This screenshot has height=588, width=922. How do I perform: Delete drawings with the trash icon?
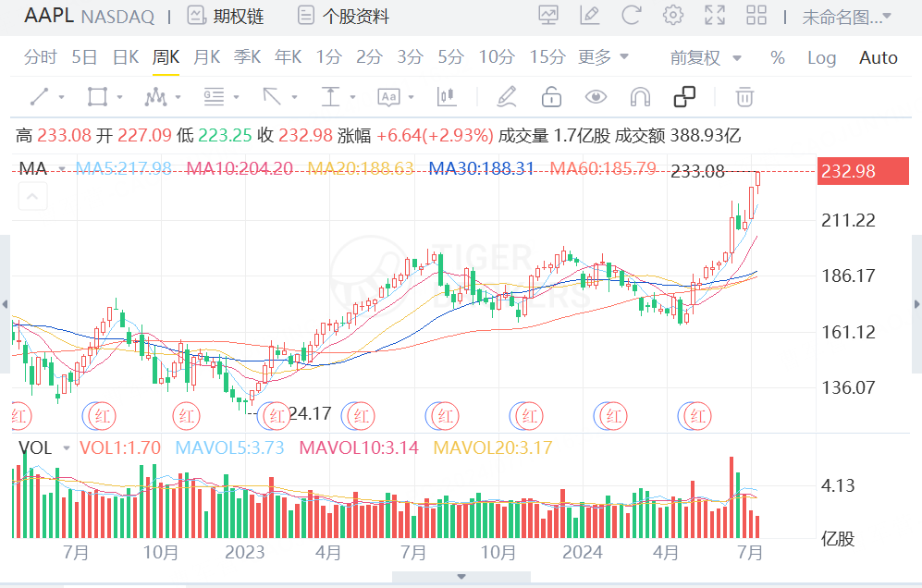pyautogui.click(x=744, y=96)
